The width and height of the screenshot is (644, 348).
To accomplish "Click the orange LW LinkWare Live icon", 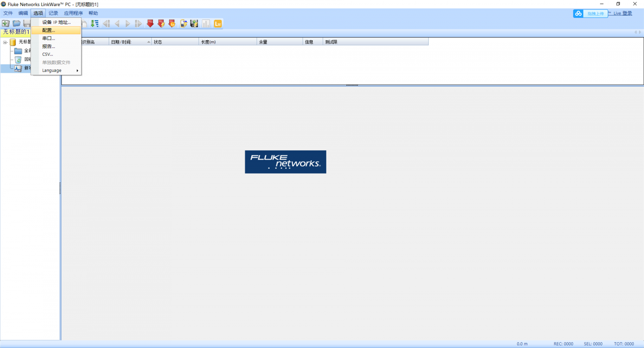I will (218, 24).
